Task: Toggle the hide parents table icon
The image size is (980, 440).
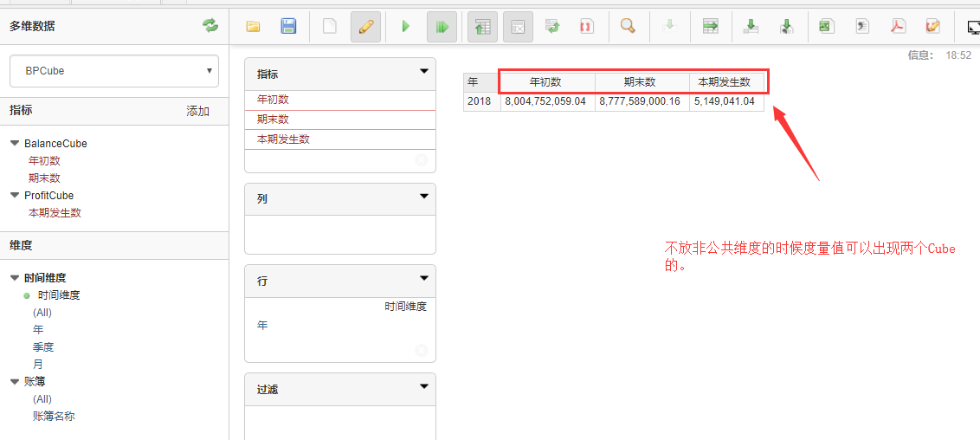Action: click(482, 27)
